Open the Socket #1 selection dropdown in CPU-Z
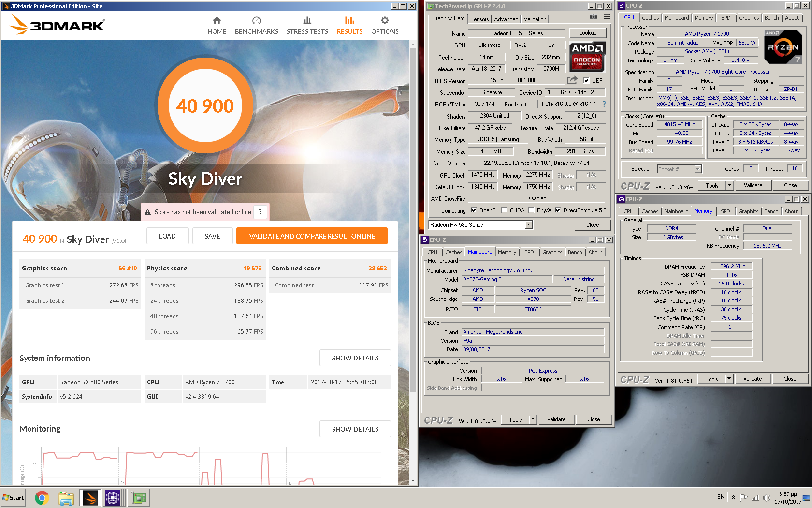The width and height of the screenshot is (812, 508). [697, 169]
